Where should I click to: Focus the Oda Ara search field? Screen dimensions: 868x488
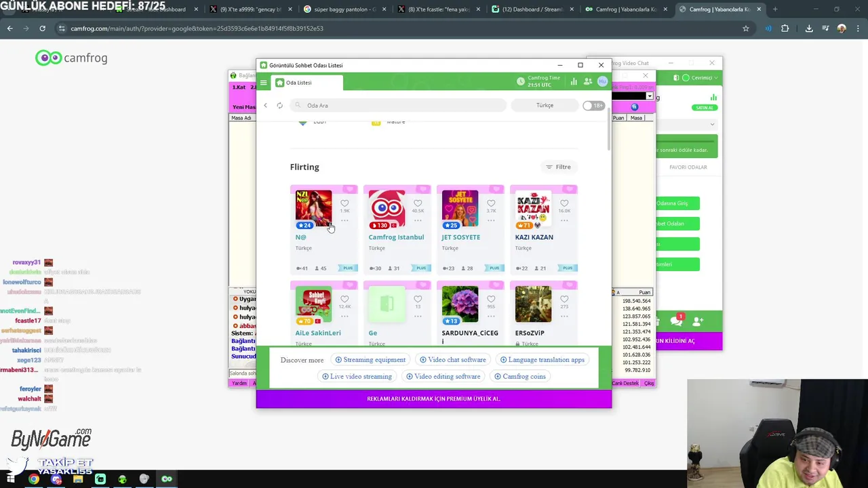(x=399, y=106)
